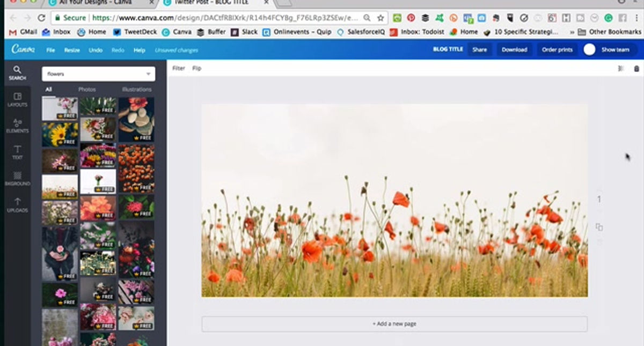Click the BLOG TITLE design name
The image size is (644, 346).
(448, 49)
